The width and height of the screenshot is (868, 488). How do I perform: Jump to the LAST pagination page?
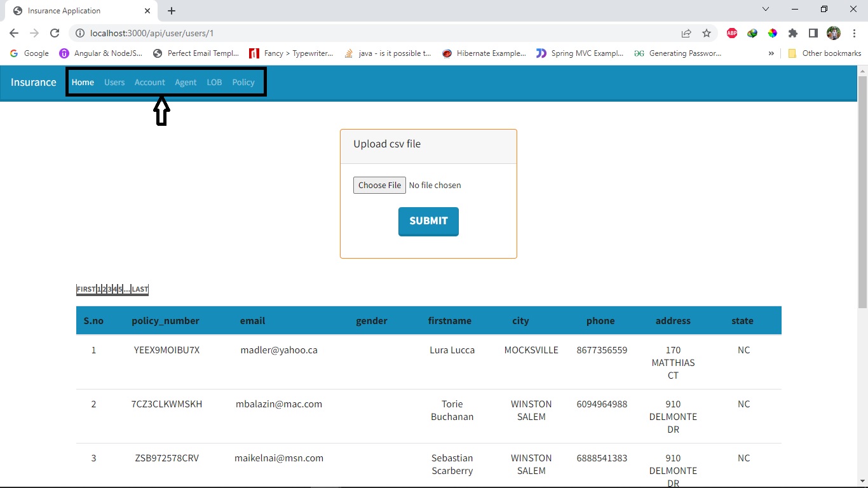tap(140, 288)
